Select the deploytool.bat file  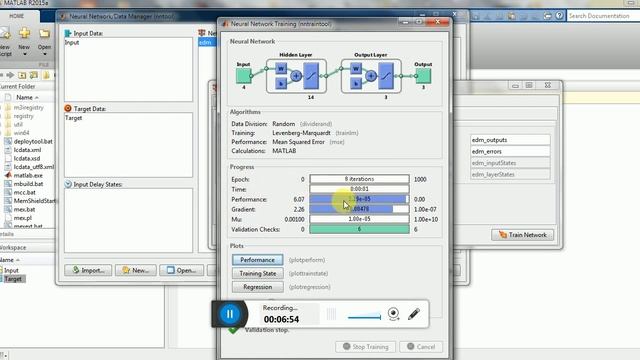pyautogui.click(x=33, y=142)
